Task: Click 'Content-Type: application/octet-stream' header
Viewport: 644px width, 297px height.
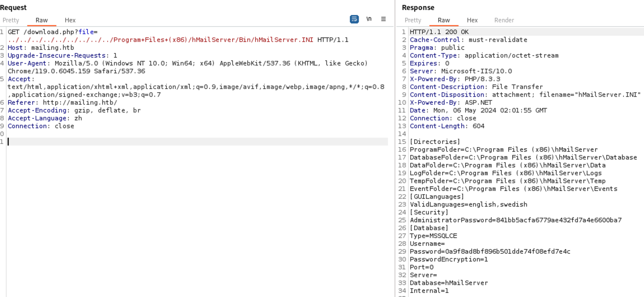Action: (x=484, y=56)
